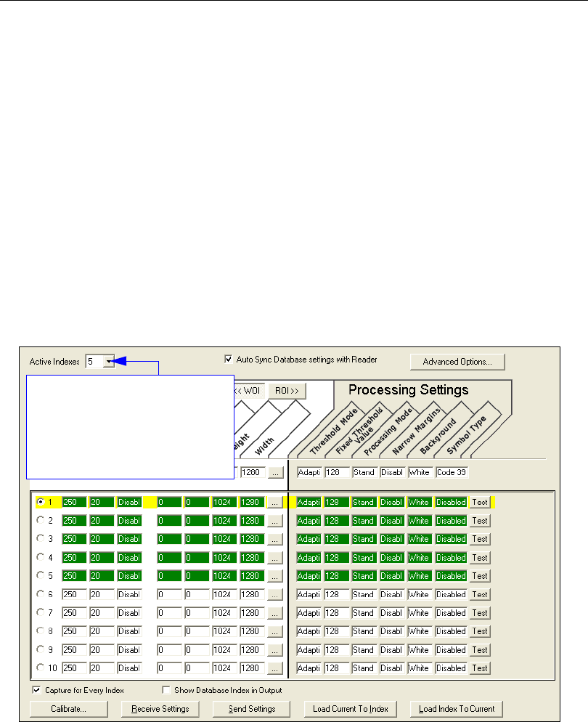Toggle Capture for Every Index checkbox

36,690
